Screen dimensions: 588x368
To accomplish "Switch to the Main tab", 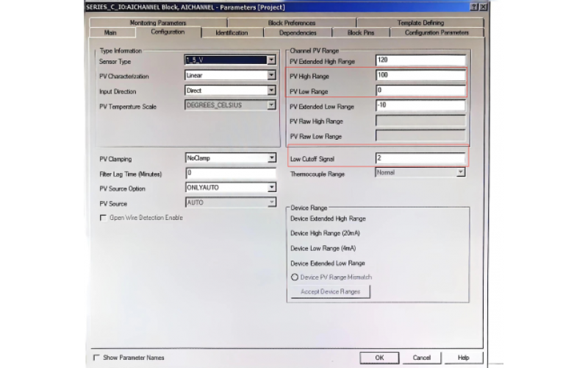I will coord(110,32).
